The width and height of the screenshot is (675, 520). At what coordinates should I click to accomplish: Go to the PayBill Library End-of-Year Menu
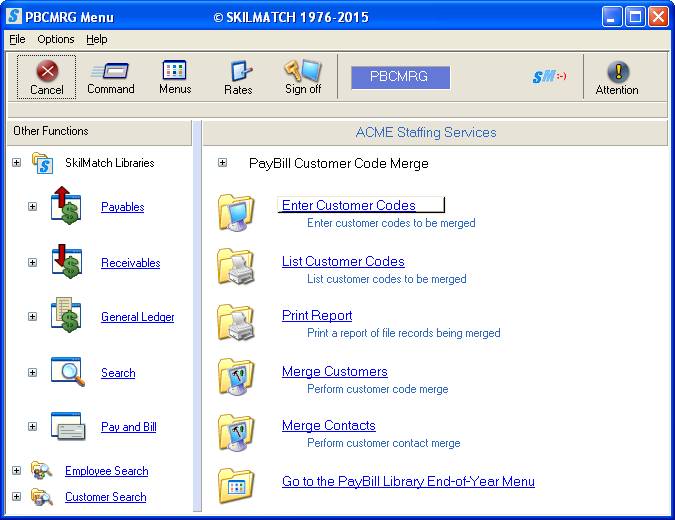tap(408, 481)
